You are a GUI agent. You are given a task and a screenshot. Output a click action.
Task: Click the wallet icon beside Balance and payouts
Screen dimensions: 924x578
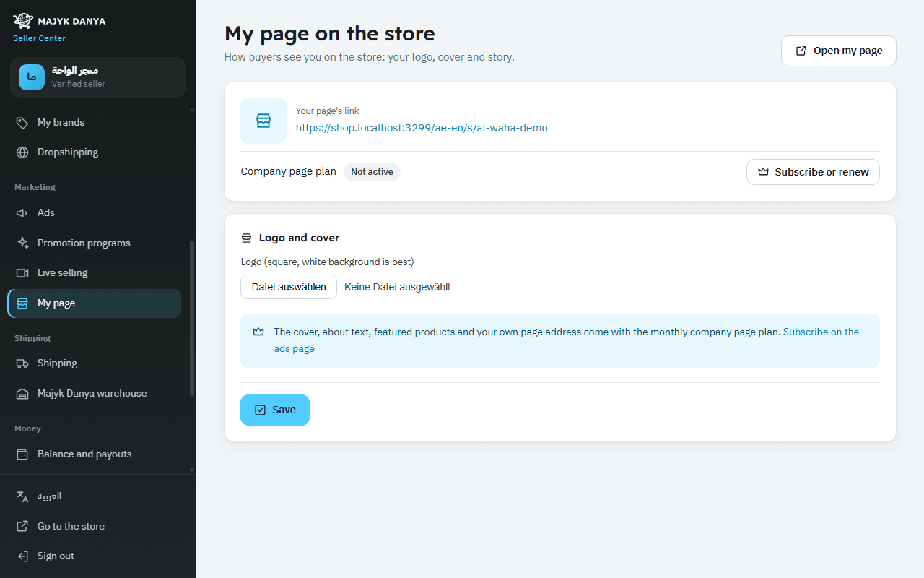pyautogui.click(x=22, y=454)
